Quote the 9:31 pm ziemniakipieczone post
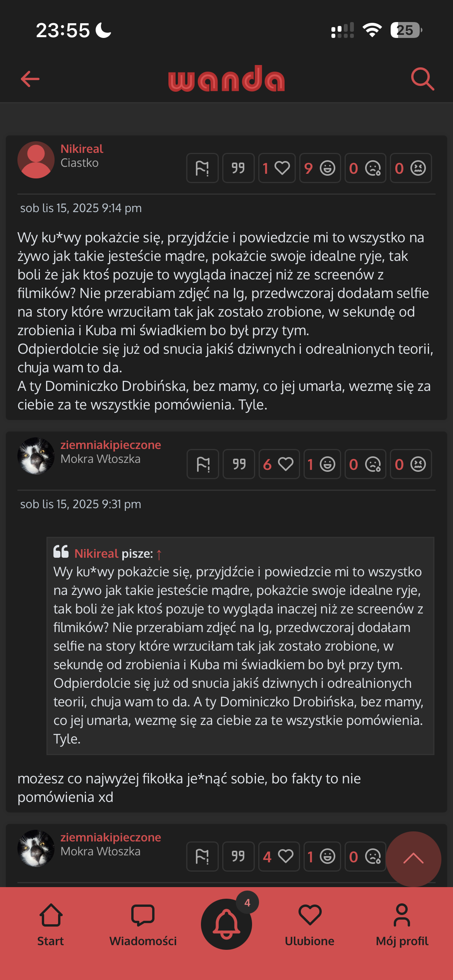This screenshot has width=453, height=980. pos(239,464)
